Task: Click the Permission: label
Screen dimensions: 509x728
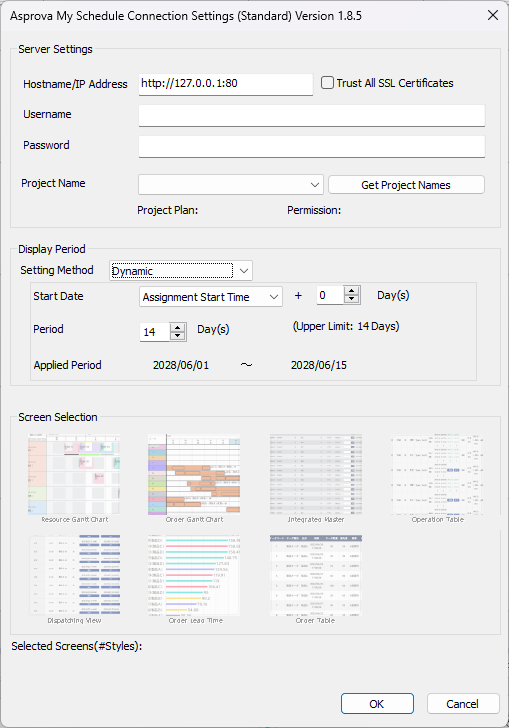Action: (314, 210)
